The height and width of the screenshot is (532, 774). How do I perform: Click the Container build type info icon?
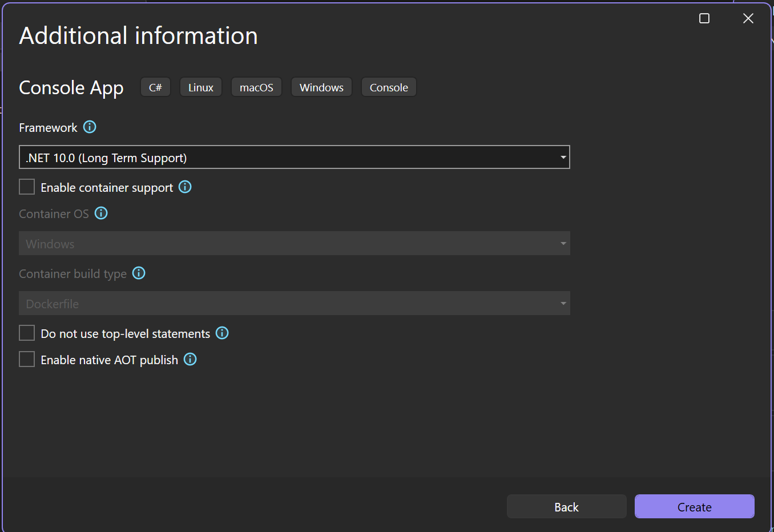tap(139, 273)
